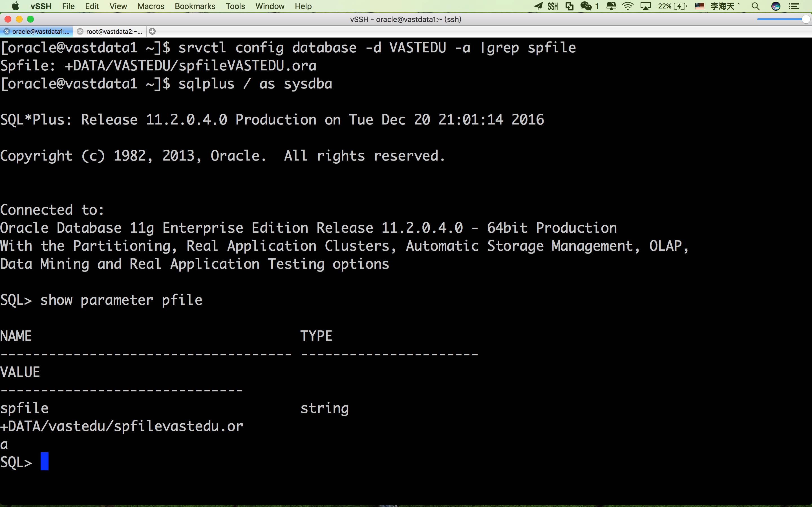
Task: Open the Wi-Fi status menu
Action: (627, 6)
